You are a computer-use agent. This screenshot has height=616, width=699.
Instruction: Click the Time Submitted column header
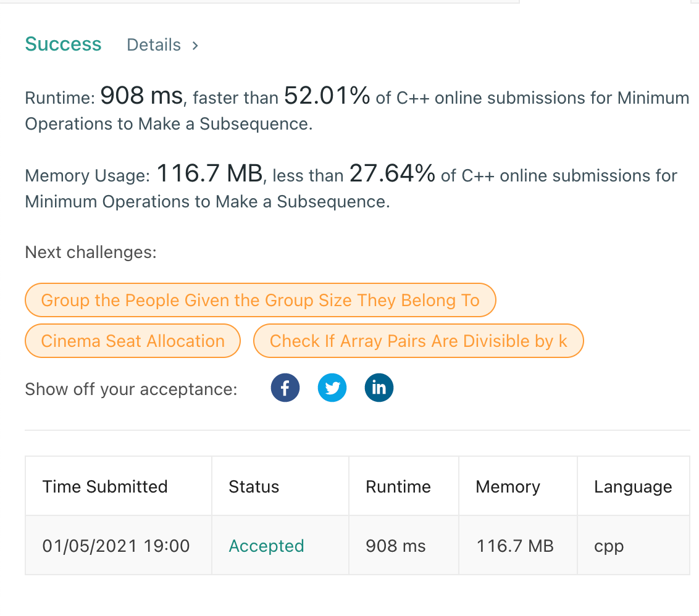click(105, 486)
